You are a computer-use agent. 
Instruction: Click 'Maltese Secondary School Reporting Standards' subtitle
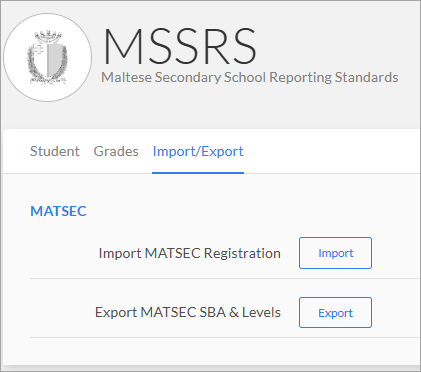(x=250, y=77)
